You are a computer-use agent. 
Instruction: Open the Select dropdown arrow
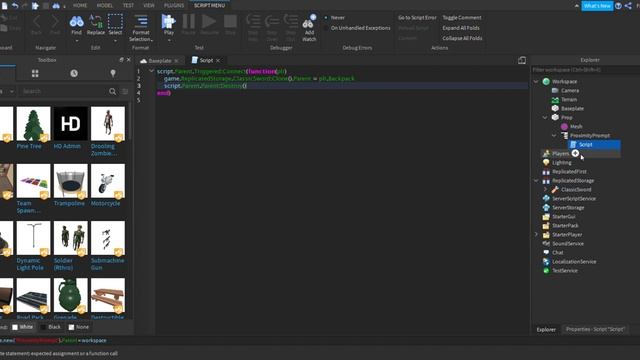115,40
